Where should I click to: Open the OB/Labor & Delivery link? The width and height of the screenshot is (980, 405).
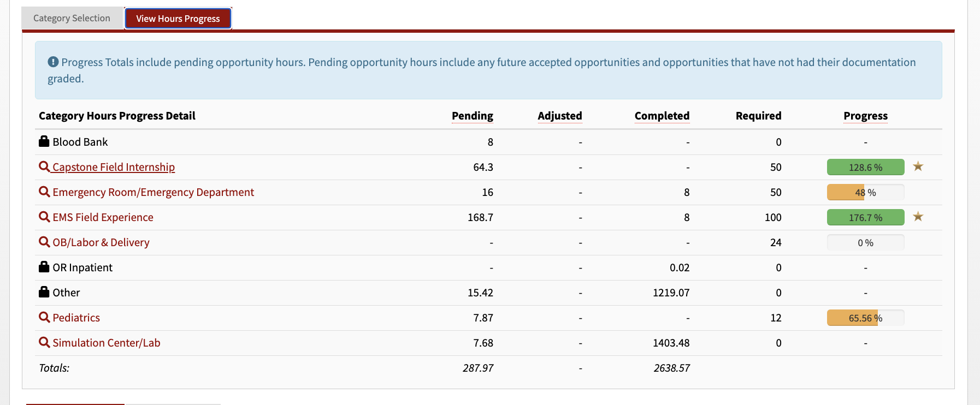click(101, 242)
